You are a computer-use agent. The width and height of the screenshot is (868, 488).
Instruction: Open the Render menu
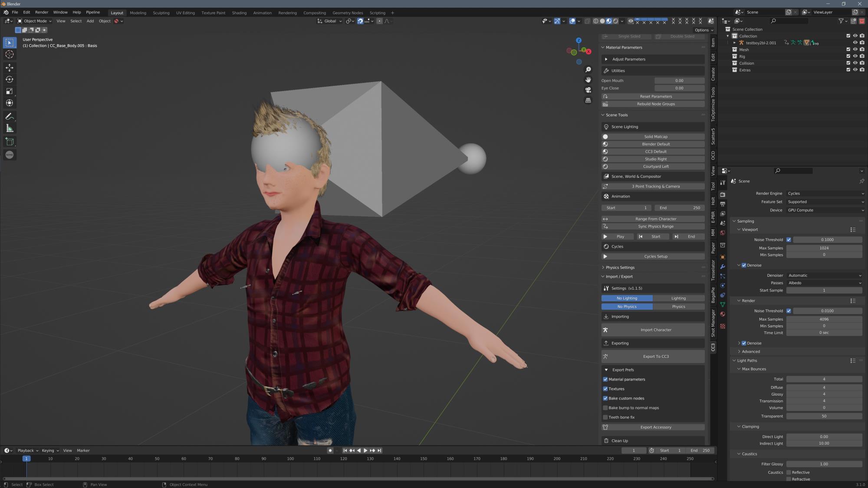[x=42, y=12]
